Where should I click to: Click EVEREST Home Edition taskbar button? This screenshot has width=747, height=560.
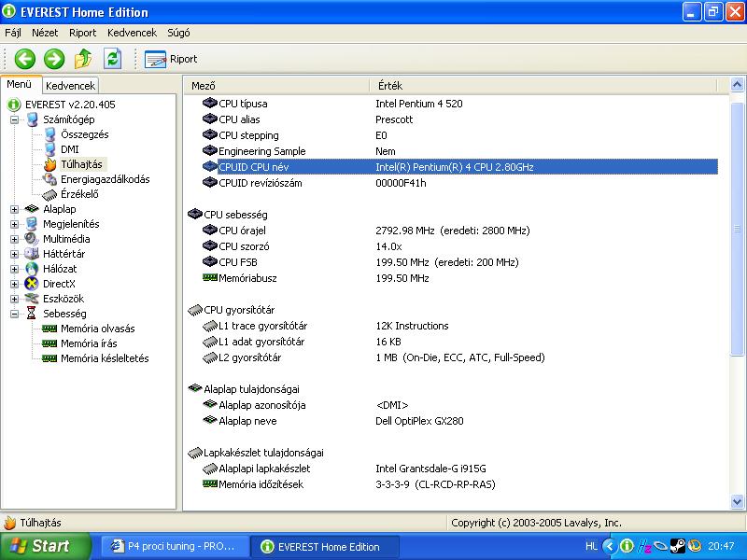click(x=324, y=546)
